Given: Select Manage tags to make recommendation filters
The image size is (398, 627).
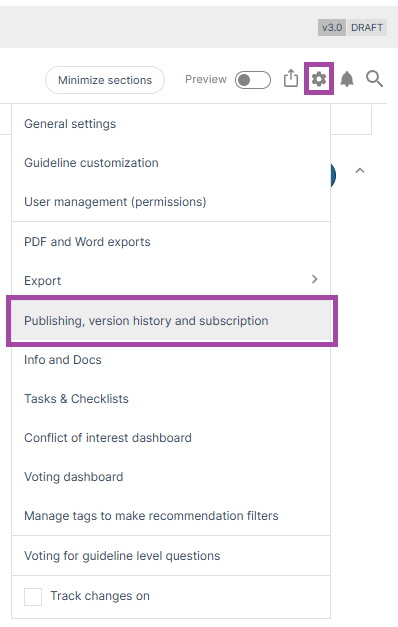Looking at the screenshot, I should point(171,515).
